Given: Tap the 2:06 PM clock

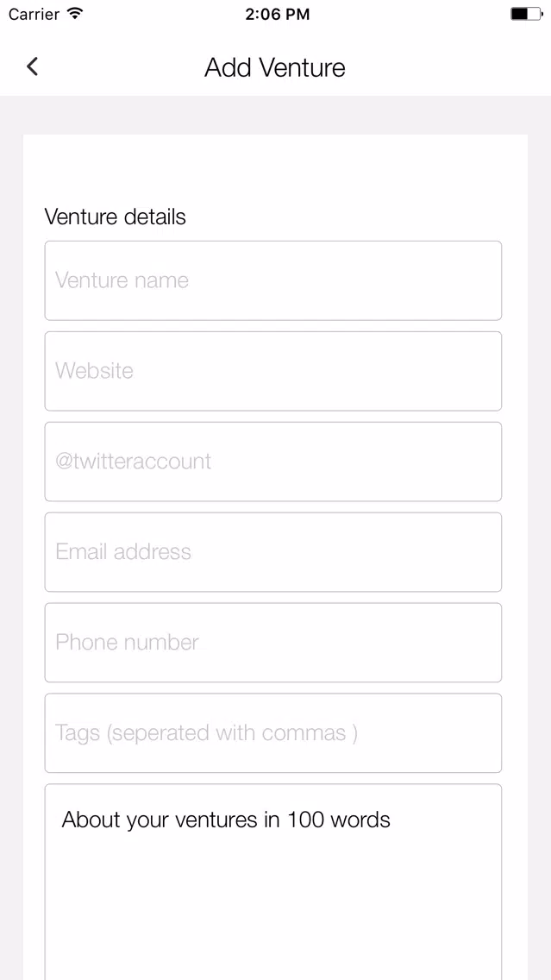Looking at the screenshot, I should [x=277, y=15].
